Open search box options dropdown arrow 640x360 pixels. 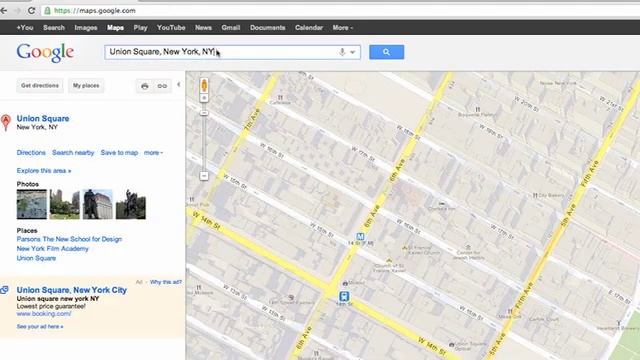pos(353,52)
